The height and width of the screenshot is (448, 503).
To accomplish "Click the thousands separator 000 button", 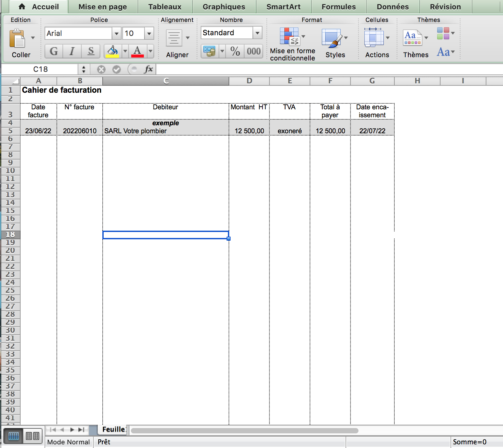I will tap(253, 51).
